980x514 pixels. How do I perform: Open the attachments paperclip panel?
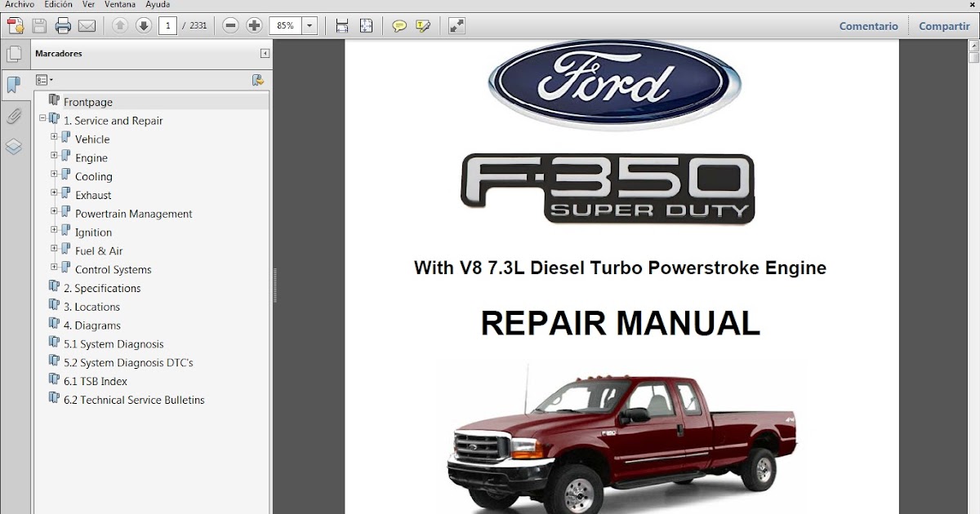click(14, 116)
